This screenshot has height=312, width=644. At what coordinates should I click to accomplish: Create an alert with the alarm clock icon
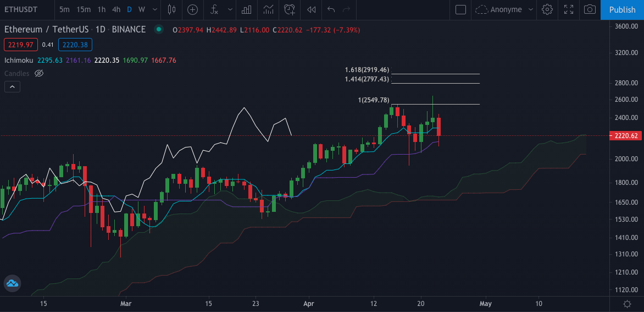point(290,9)
